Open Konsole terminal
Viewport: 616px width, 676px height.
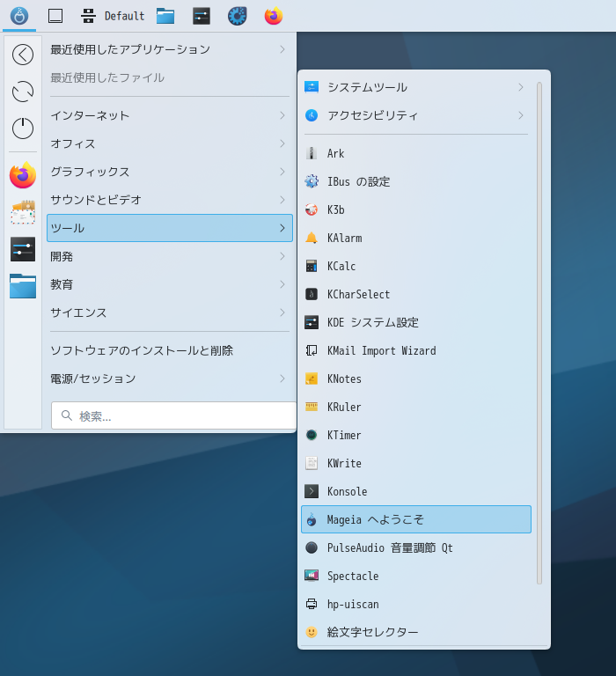[x=416, y=491]
